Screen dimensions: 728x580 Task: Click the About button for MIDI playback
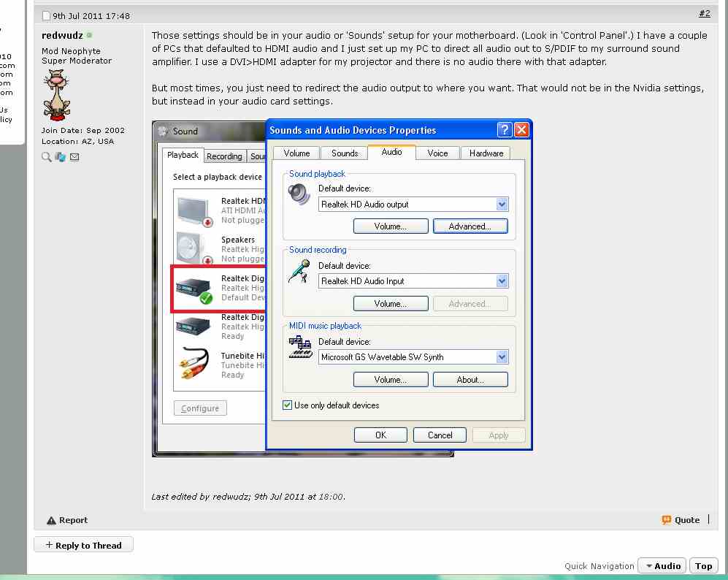point(470,379)
